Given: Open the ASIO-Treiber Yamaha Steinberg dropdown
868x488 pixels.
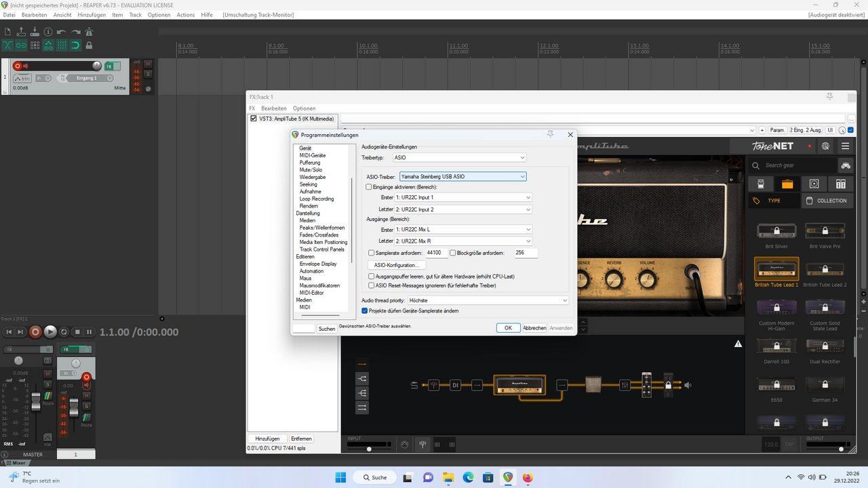Looking at the screenshot, I should [x=463, y=176].
